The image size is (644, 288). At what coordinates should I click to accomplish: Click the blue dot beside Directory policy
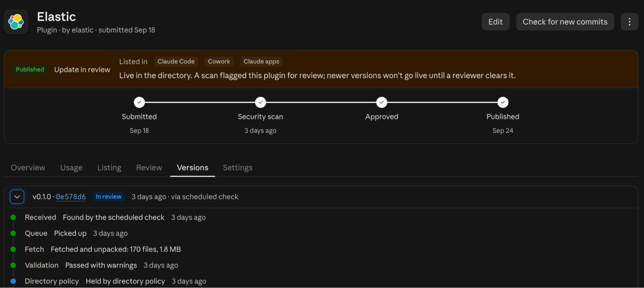(x=13, y=281)
